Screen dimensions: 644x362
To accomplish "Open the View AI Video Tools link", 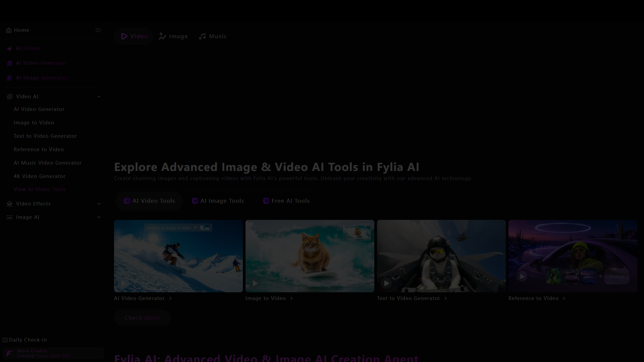I will click(40, 189).
